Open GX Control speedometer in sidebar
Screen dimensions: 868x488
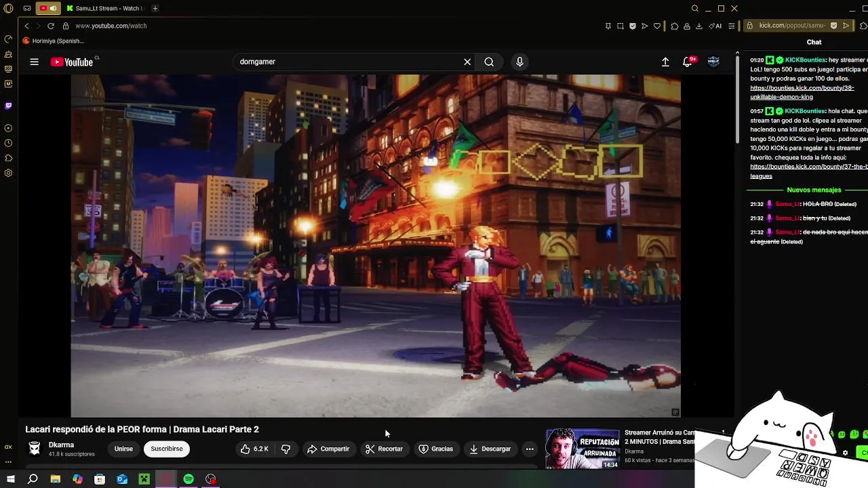[8, 39]
